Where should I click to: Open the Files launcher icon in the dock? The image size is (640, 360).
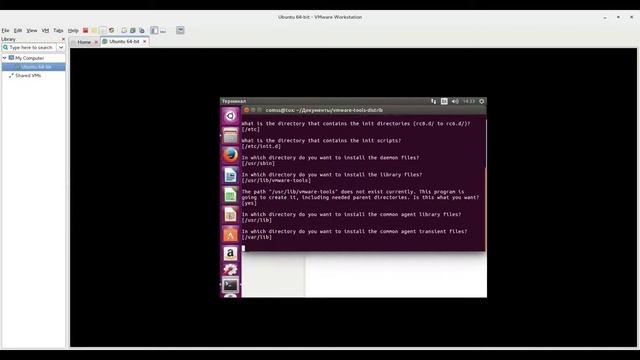(x=230, y=136)
